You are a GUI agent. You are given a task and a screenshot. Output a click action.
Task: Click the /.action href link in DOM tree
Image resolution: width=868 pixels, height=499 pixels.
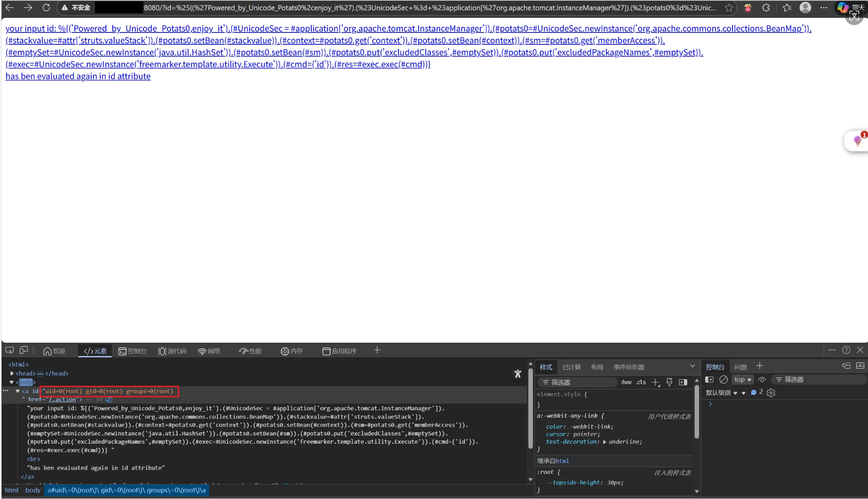click(63, 399)
